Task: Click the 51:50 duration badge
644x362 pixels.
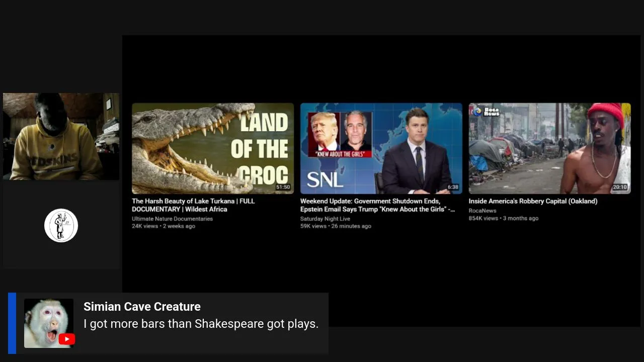Action: [x=283, y=187]
